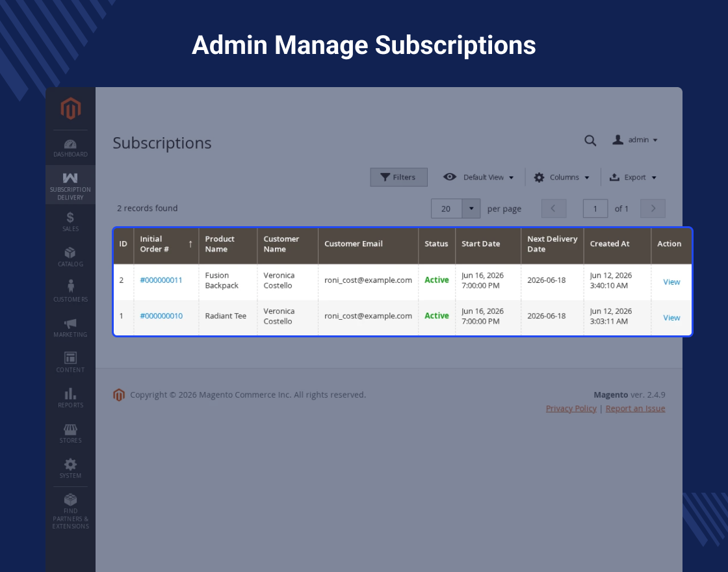Screen dimensions: 728x572
Task: Click the Created At 3:40:10 AM cell
Action: [617, 282]
